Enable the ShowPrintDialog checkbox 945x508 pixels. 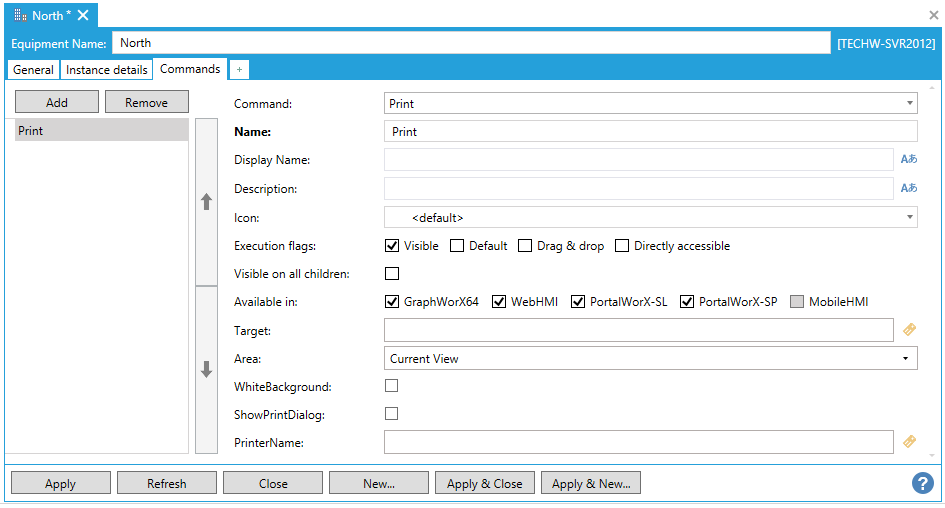[392, 414]
